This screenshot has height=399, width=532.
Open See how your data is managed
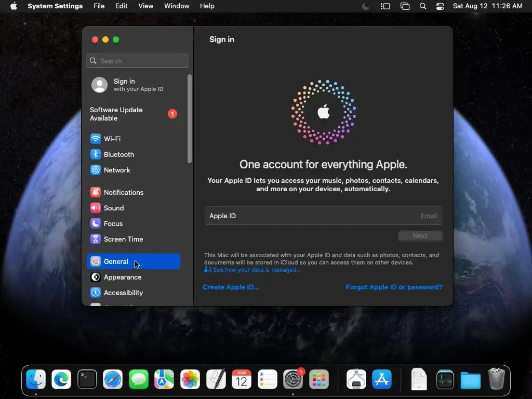click(x=256, y=270)
